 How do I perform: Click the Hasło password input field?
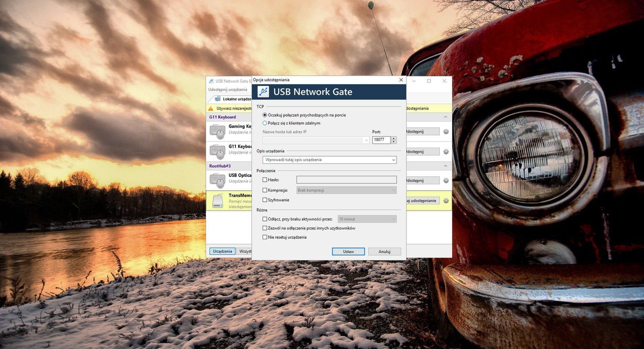[x=346, y=180]
